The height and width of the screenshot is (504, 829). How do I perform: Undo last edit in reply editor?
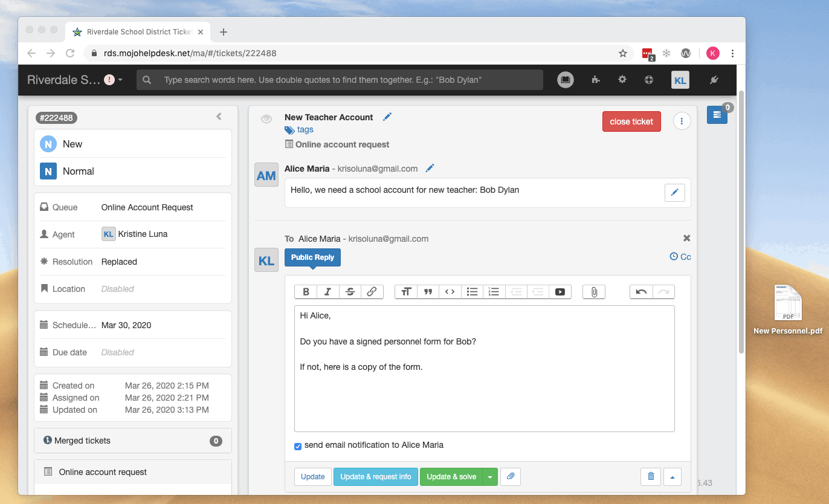click(641, 292)
